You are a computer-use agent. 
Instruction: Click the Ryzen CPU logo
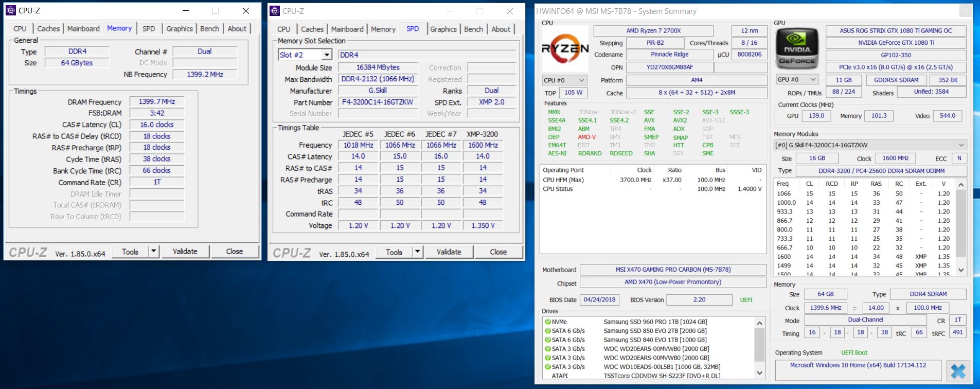(x=565, y=49)
